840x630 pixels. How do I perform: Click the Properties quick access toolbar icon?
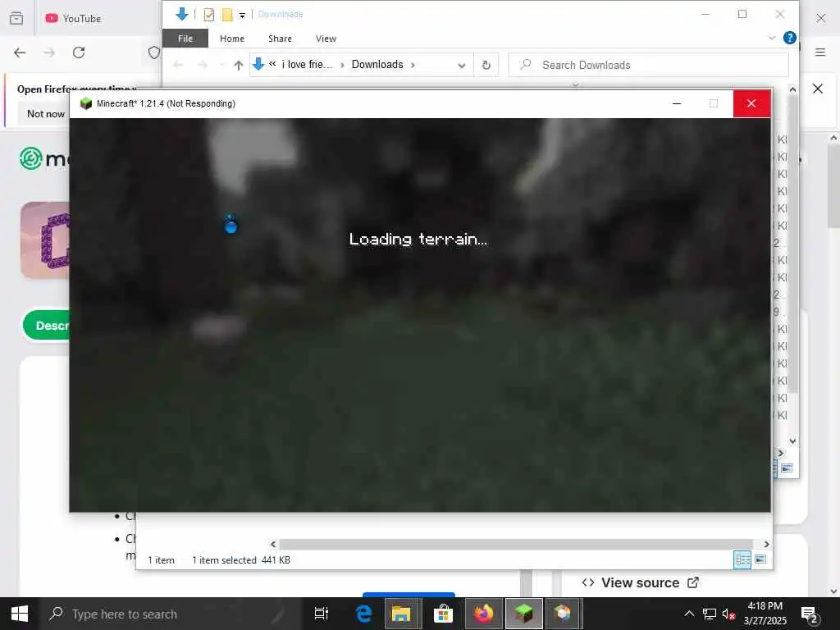point(209,15)
